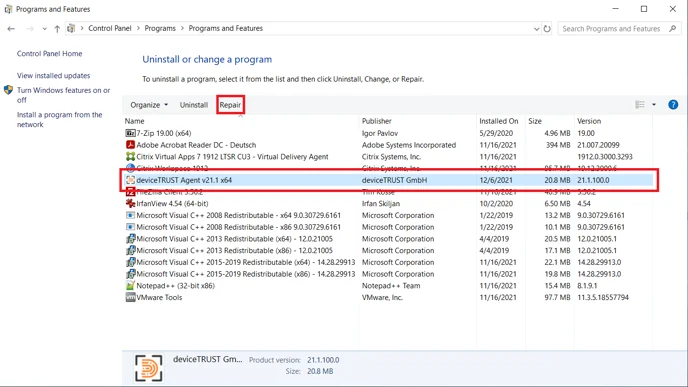Select IrfanView 4.54 (64-bit) entry

(x=172, y=204)
